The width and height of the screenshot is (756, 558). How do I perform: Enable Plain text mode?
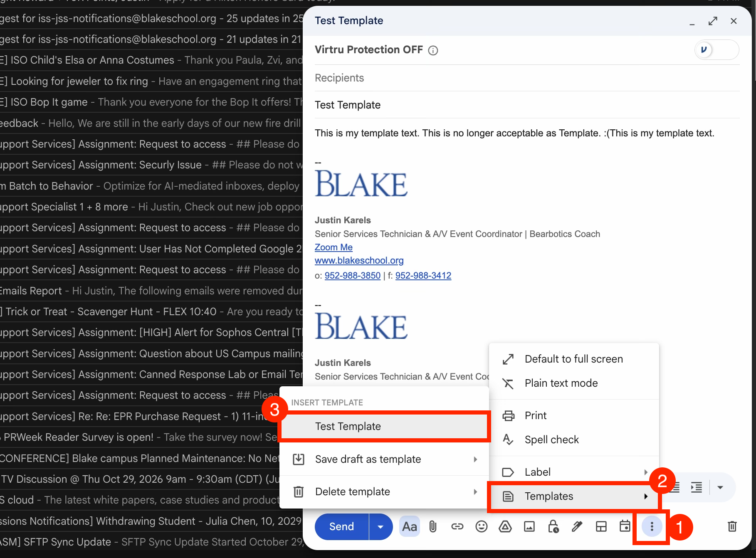574,383
